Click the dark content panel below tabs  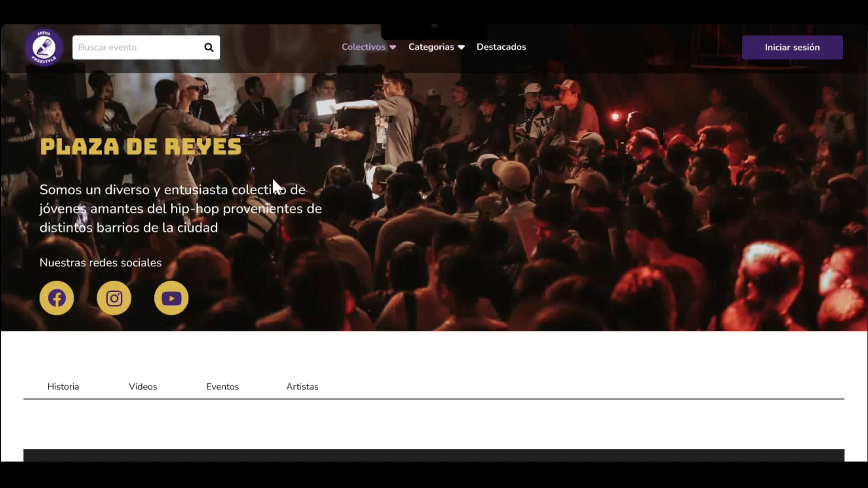(434, 455)
